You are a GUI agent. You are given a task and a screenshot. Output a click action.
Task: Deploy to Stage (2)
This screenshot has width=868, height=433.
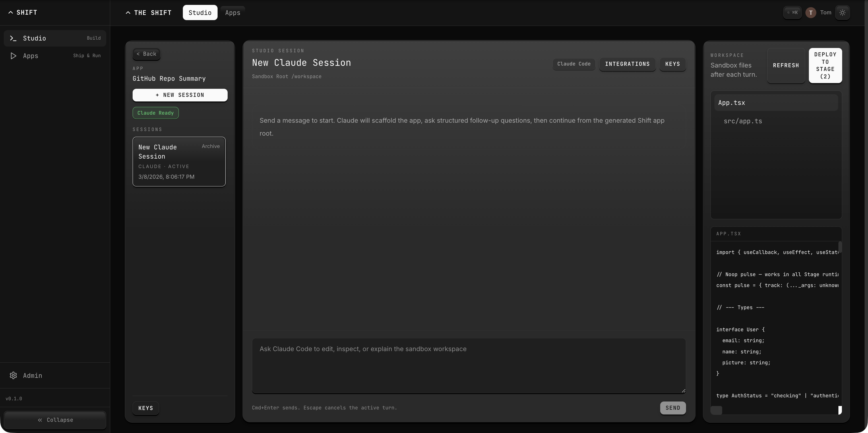pyautogui.click(x=826, y=66)
